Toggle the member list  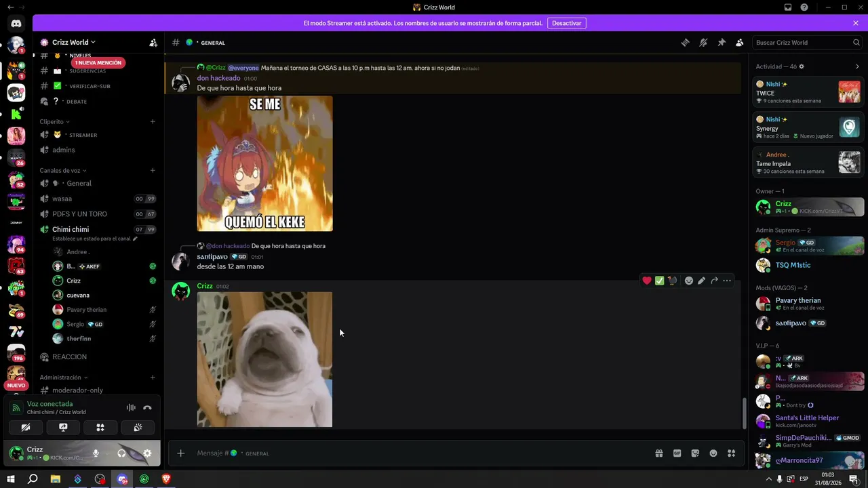point(739,43)
